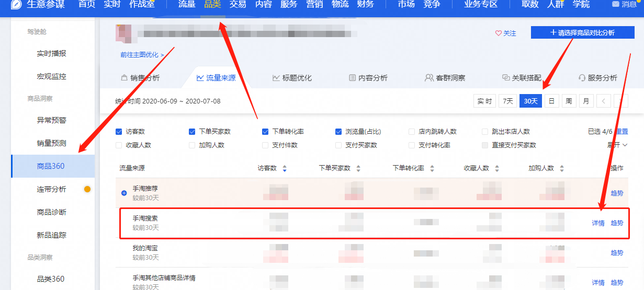Screen dimensions: 644x290
Task: Click the heart icon next to 关注
Action: (x=498, y=33)
